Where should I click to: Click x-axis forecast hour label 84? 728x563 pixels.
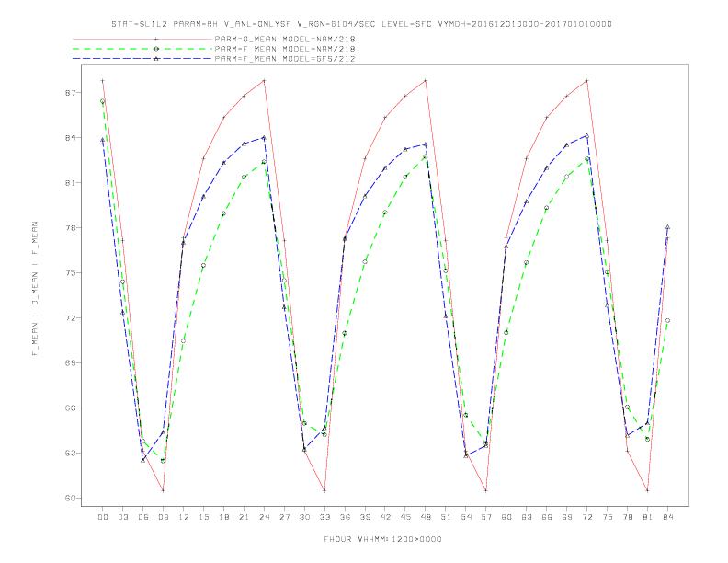668,517
